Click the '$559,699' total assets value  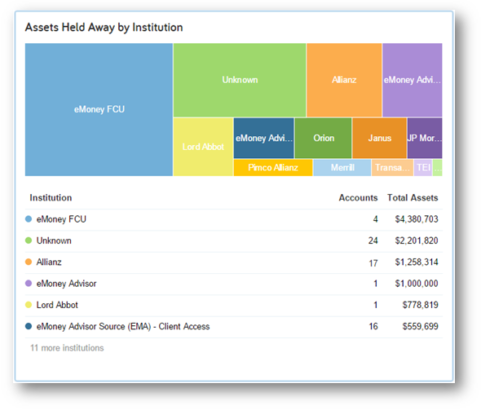tap(420, 326)
